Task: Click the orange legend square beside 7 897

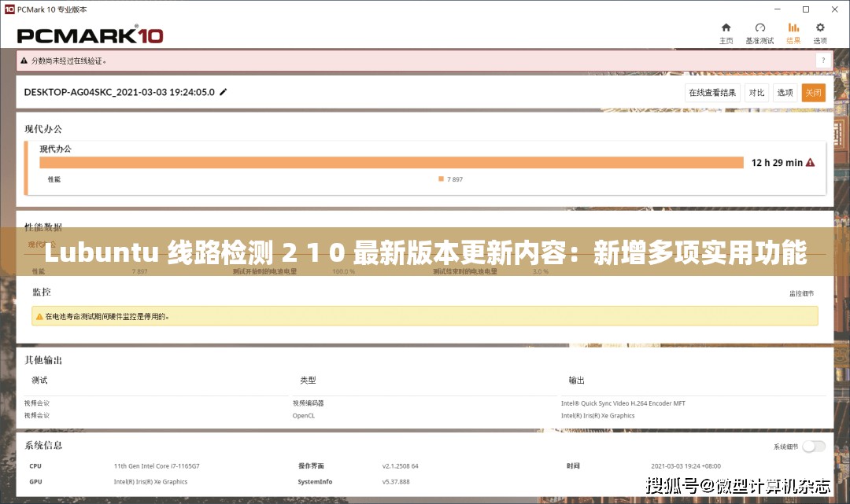Action: [442, 178]
